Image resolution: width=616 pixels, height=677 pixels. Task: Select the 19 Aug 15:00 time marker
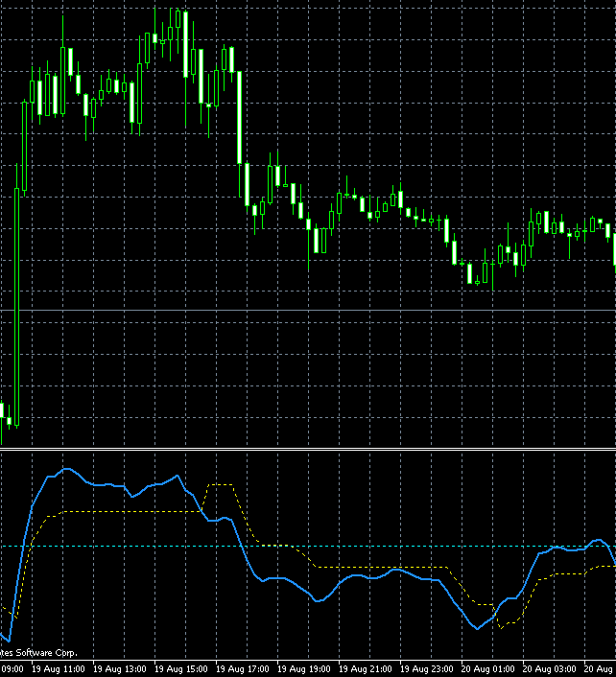click(x=181, y=668)
